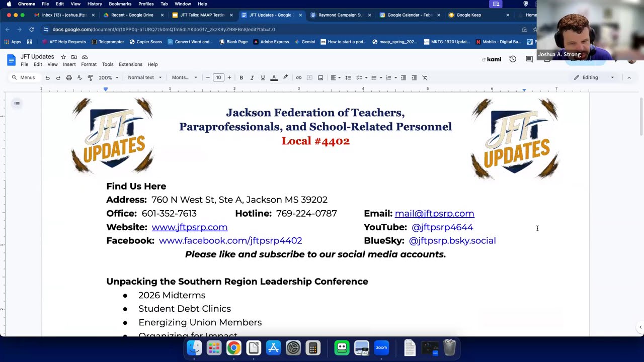Open the @jftpsrp.bsky.social BlueSky link

[x=452, y=241]
